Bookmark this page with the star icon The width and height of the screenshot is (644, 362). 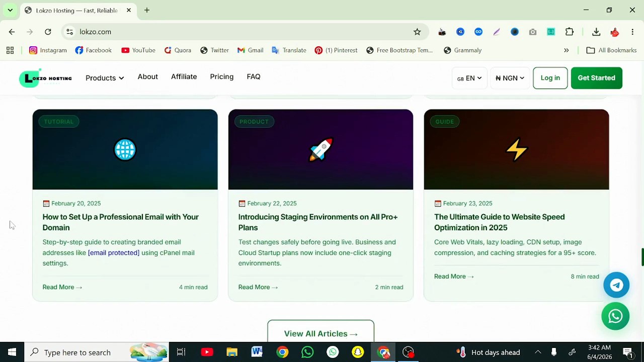417,32
